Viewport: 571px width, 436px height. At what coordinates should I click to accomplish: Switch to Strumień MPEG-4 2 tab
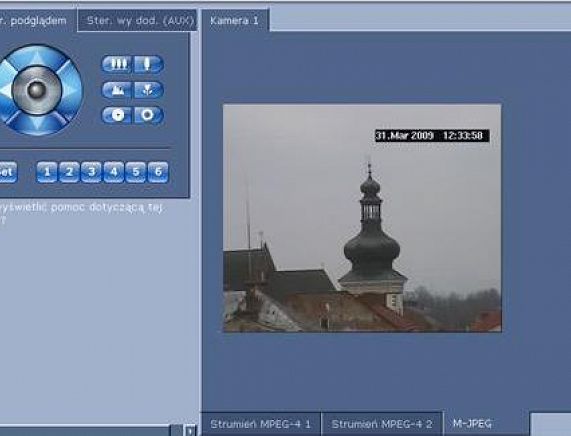382,424
